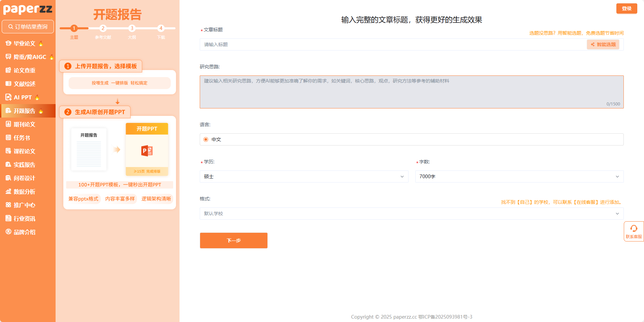Screen dimensions: 644x322
Task: Click the 联系客服 headset icon
Action: 634,229
